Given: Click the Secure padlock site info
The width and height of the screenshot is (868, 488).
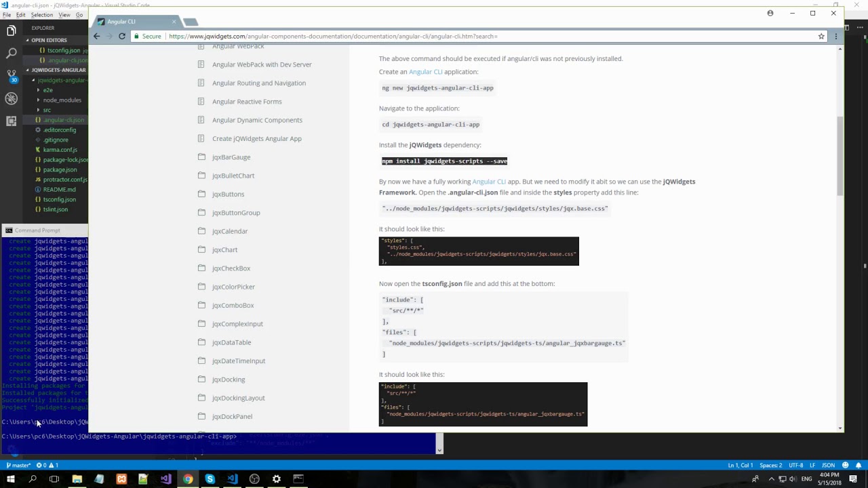Looking at the screenshot, I should (147, 36).
